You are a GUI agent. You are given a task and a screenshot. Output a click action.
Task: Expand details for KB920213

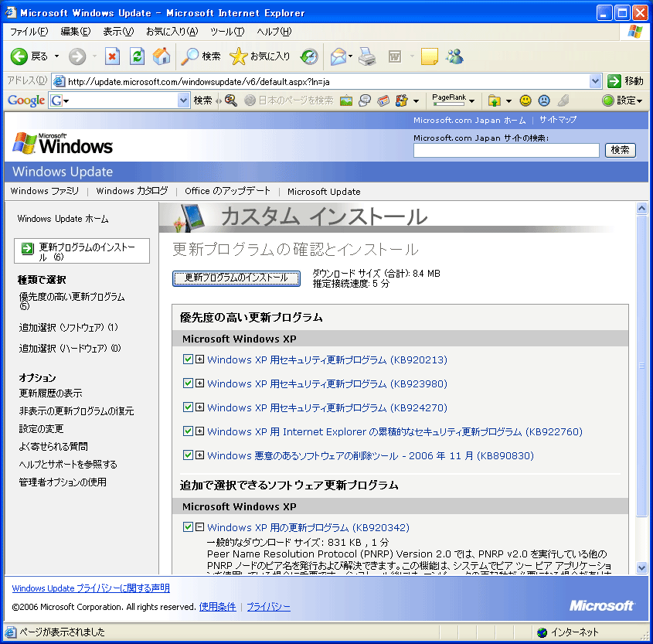click(x=200, y=359)
